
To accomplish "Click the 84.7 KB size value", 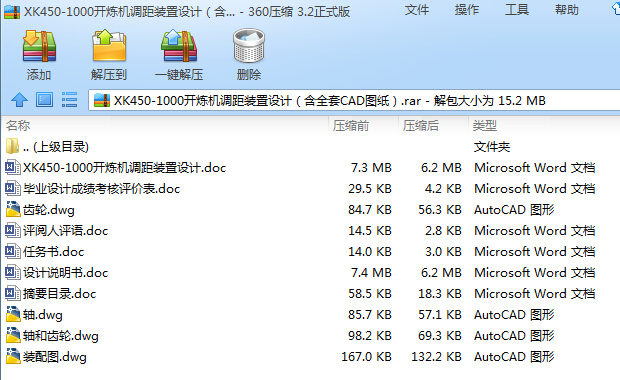I will click(x=370, y=210).
